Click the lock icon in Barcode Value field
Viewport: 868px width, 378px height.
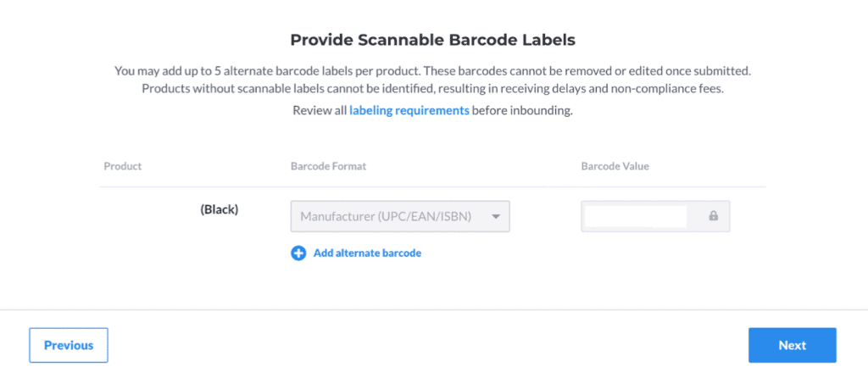[714, 216]
